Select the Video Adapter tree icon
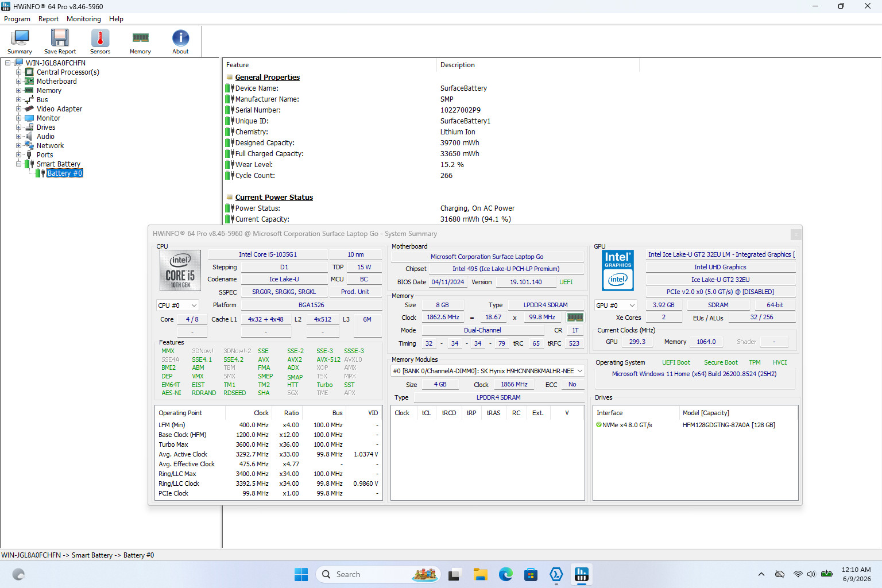Viewport: 882px width, 588px height. click(29, 109)
